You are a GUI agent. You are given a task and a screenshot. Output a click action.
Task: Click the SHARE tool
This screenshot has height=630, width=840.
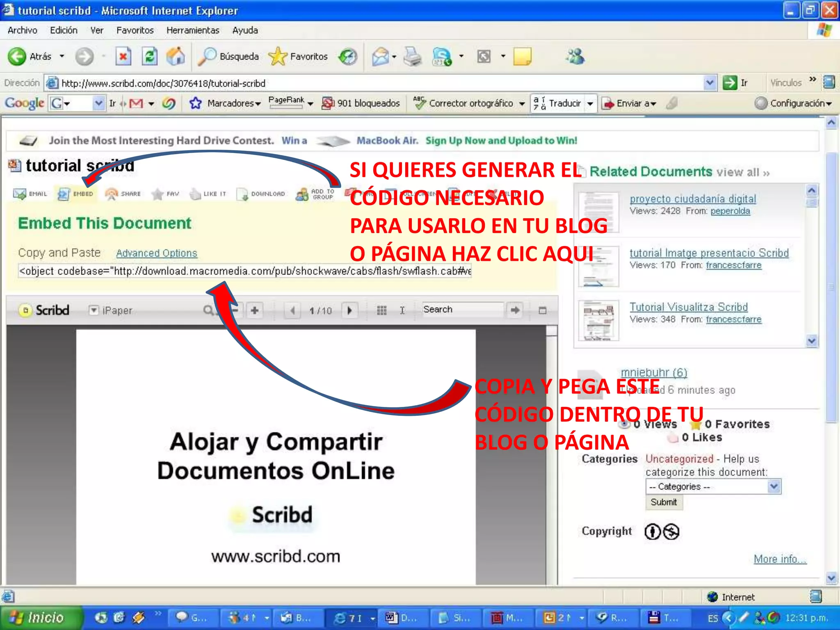(122, 194)
